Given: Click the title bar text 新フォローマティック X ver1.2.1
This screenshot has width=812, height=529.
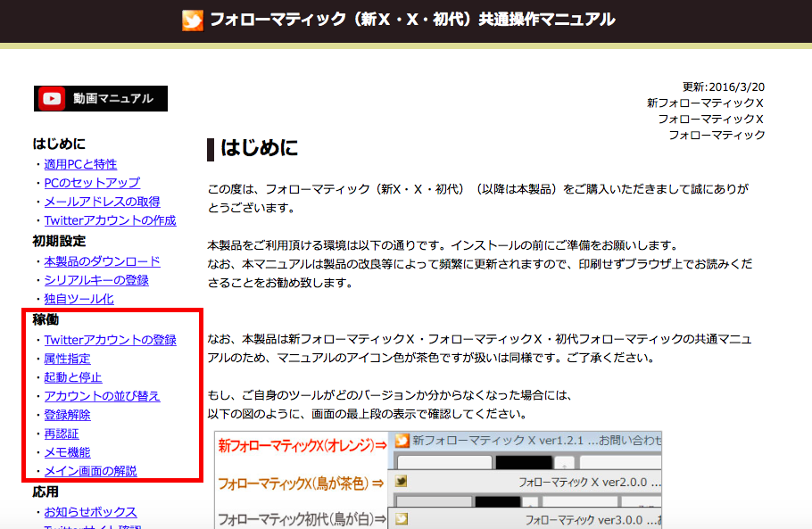Looking at the screenshot, I should click(x=498, y=441).
